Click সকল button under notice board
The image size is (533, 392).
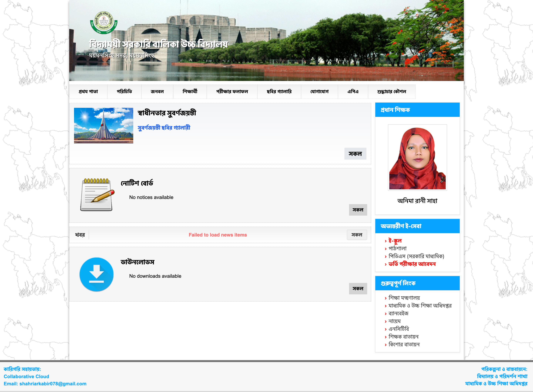click(358, 210)
